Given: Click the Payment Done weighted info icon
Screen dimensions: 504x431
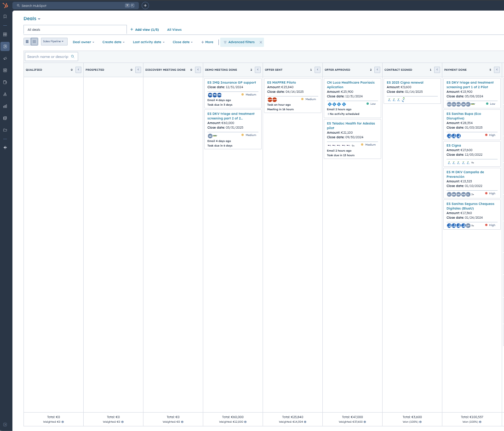Looking at the screenshot, I should point(481,421).
